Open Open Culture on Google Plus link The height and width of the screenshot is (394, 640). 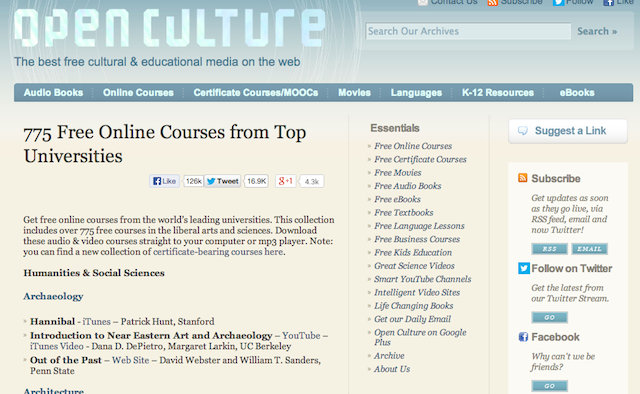tap(420, 337)
